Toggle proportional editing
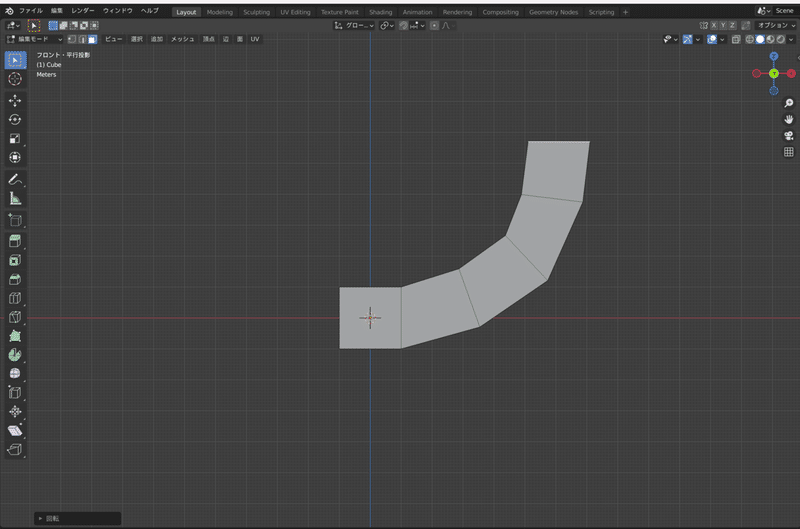This screenshot has width=800, height=529. pyautogui.click(x=434, y=26)
